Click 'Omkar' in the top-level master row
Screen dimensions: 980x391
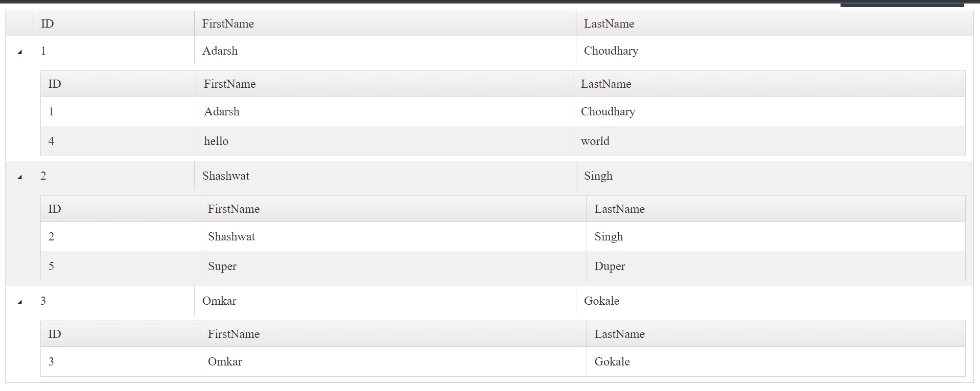pos(219,301)
